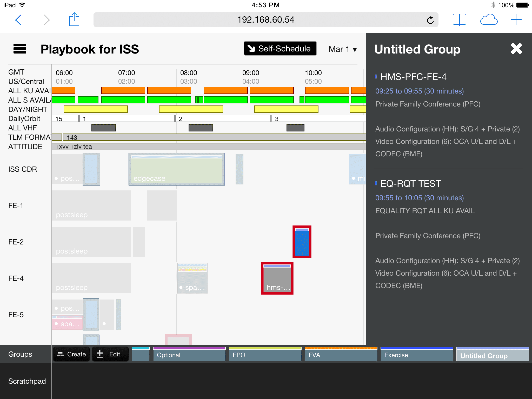Click the Create group button
Screen dimensions: 532x399
coord(71,354)
